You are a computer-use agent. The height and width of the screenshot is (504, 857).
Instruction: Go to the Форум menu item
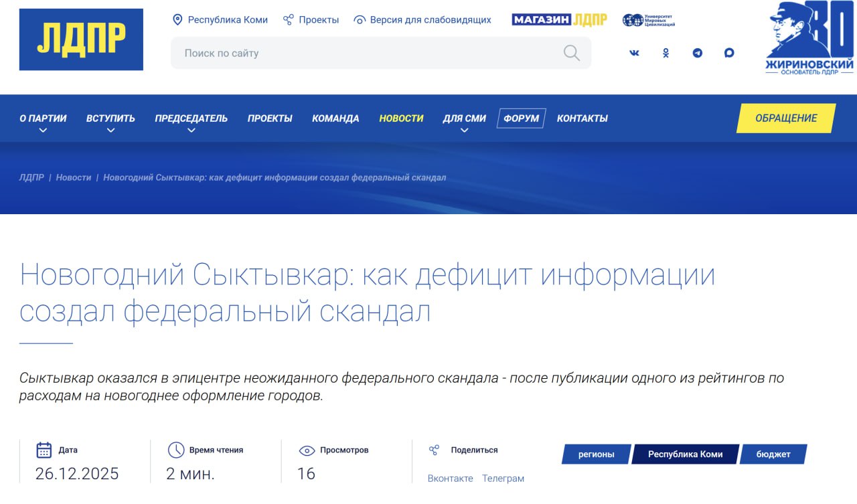point(521,118)
